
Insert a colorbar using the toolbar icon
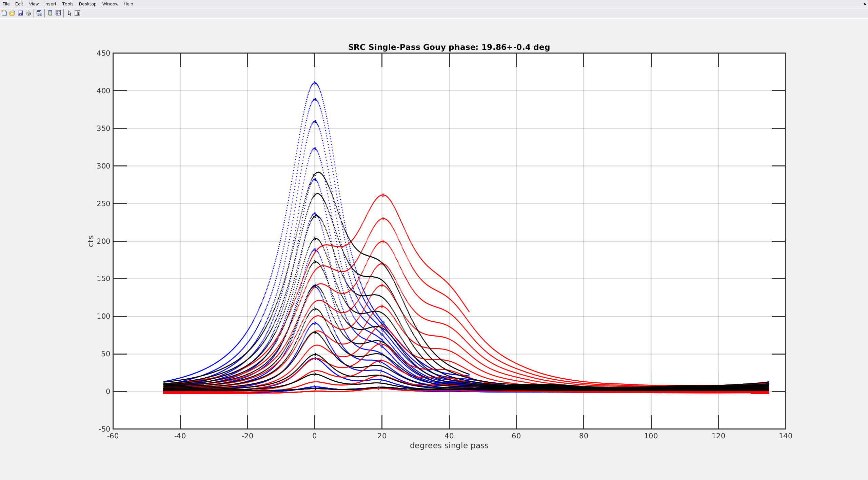50,13
